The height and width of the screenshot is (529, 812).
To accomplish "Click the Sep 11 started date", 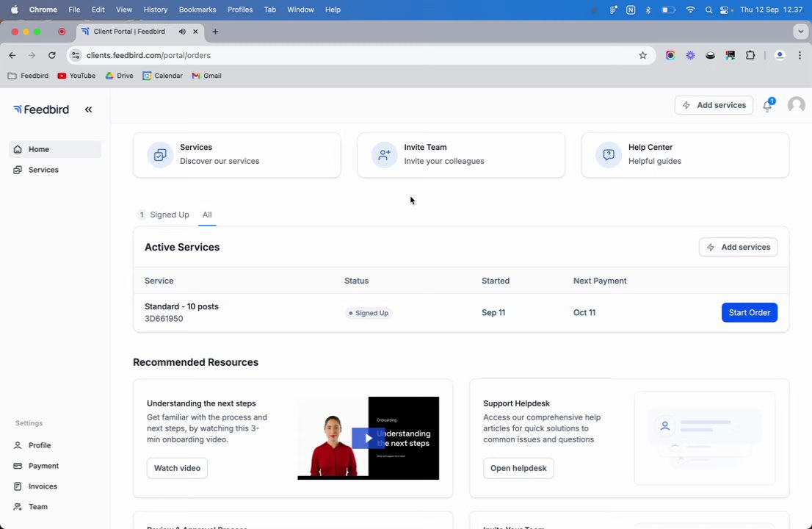I will (x=493, y=312).
